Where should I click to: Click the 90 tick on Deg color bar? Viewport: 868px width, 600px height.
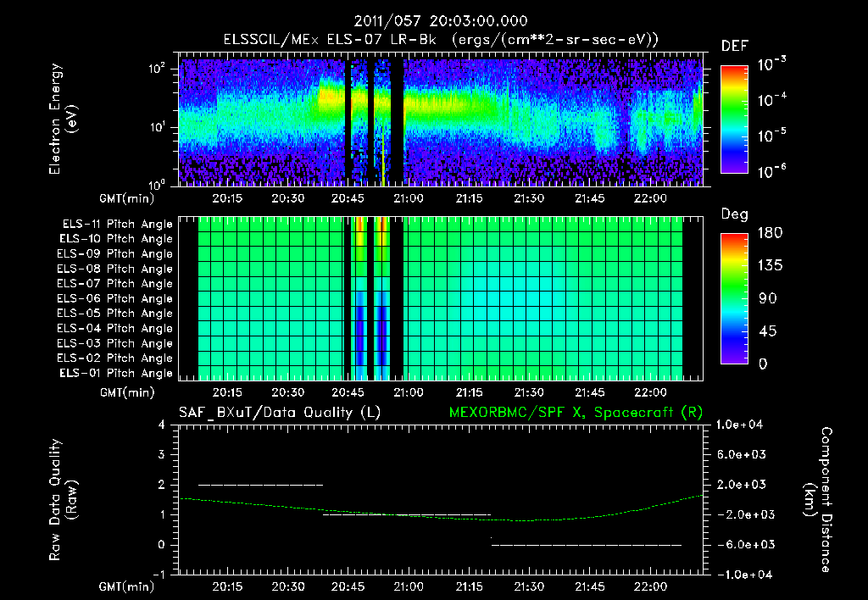pos(768,298)
